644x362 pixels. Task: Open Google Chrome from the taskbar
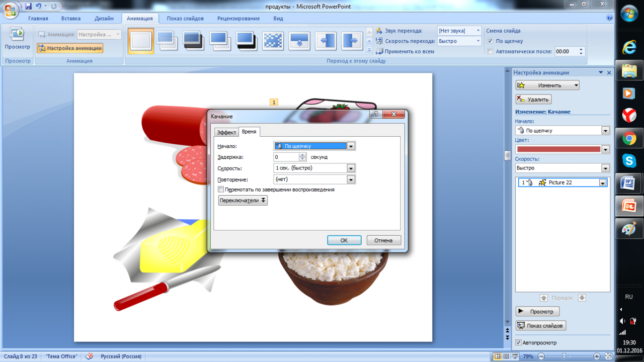[x=629, y=138]
